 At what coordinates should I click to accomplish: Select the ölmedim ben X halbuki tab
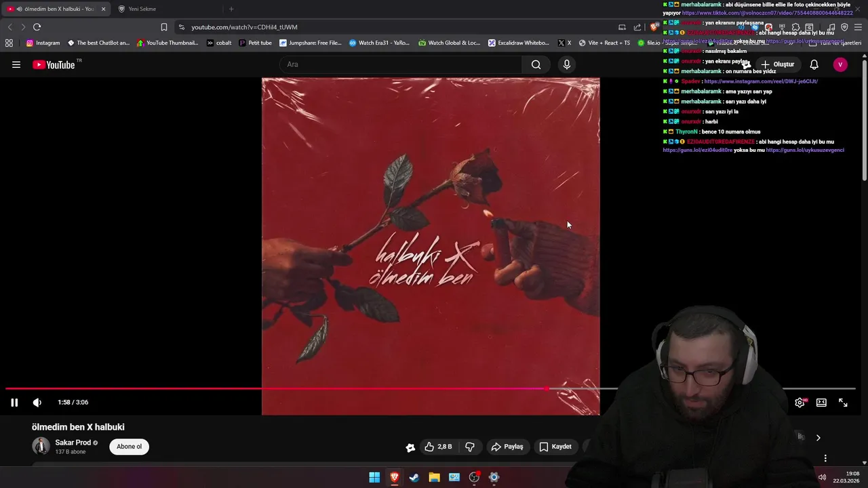click(54, 9)
